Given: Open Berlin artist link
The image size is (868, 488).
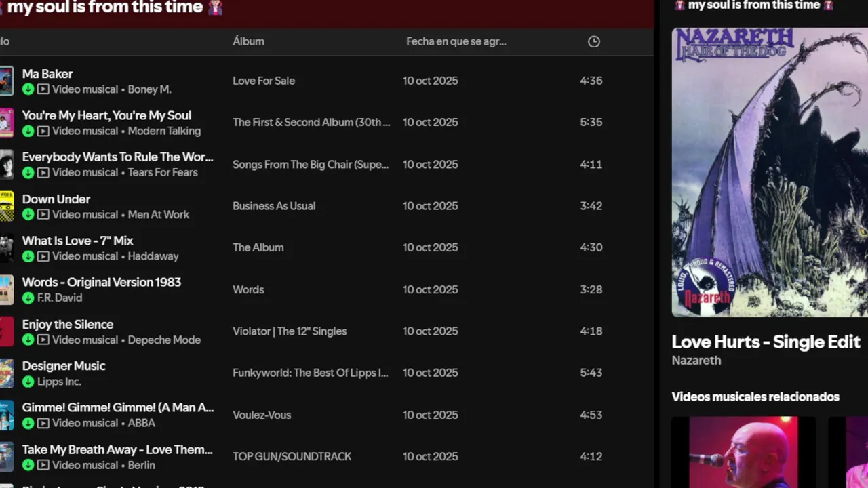Looking at the screenshot, I should (141, 465).
